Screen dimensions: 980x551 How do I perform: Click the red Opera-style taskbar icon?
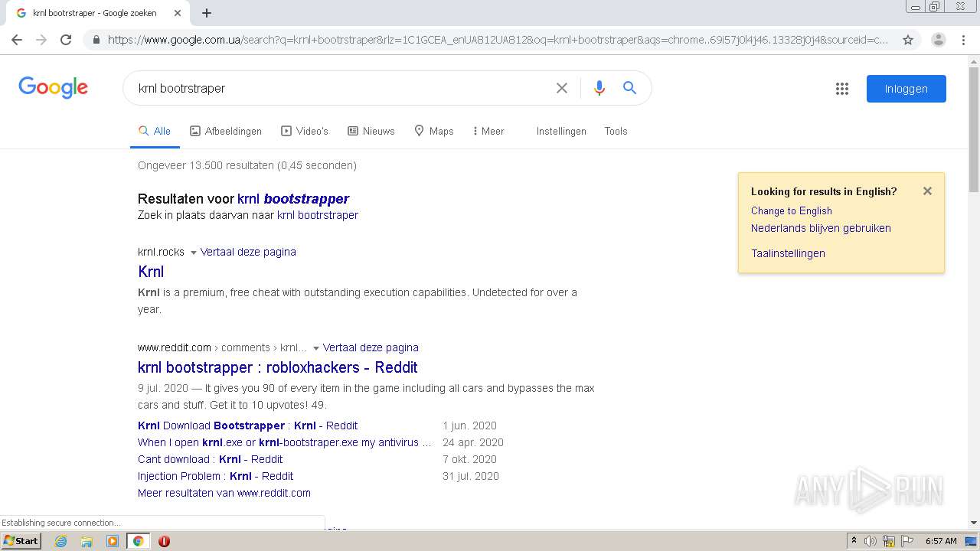coord(164,541)
